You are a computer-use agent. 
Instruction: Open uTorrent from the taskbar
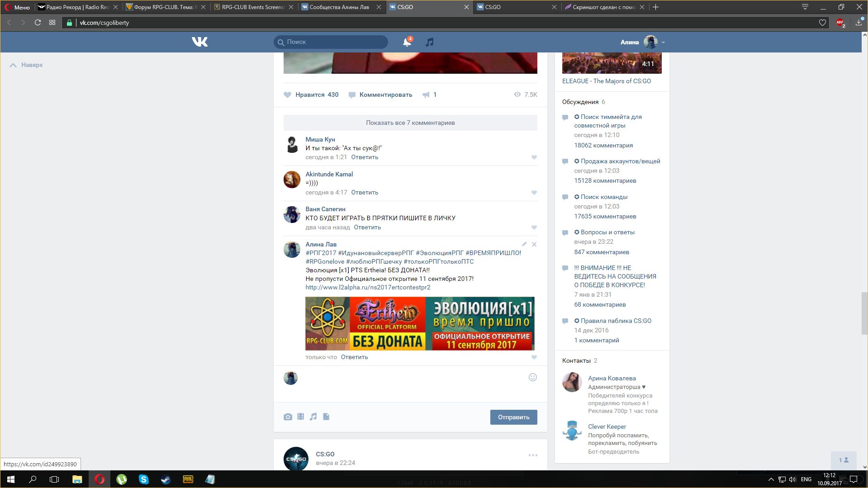coord(122,479)
